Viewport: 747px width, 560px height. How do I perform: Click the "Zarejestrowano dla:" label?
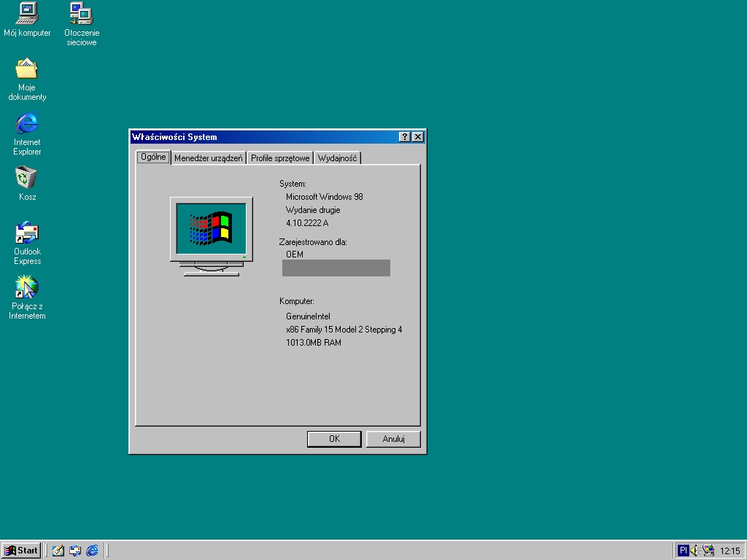(313, 242)
